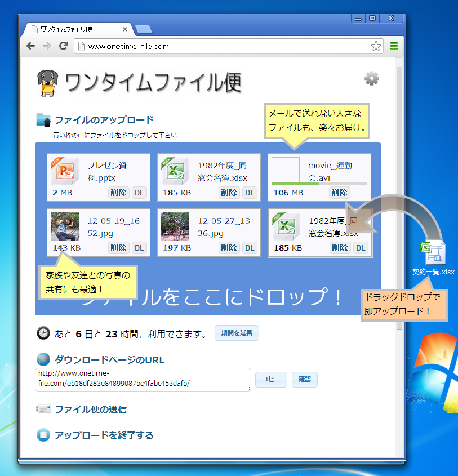The width and height of the screenshot is (458, 476).
Task: Click the upload folder icon
Action: pos(43,120)
